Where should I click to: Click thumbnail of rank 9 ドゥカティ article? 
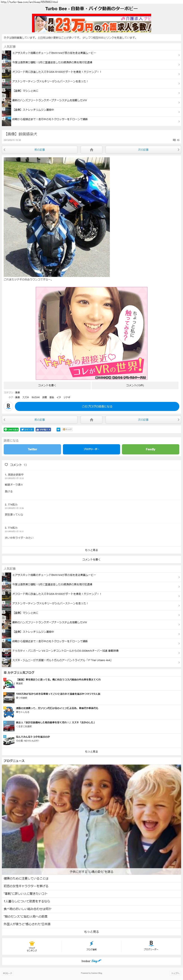7,653
